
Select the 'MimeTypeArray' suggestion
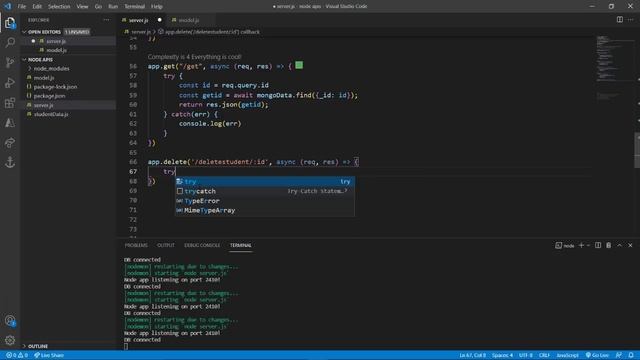pos(265,211)
